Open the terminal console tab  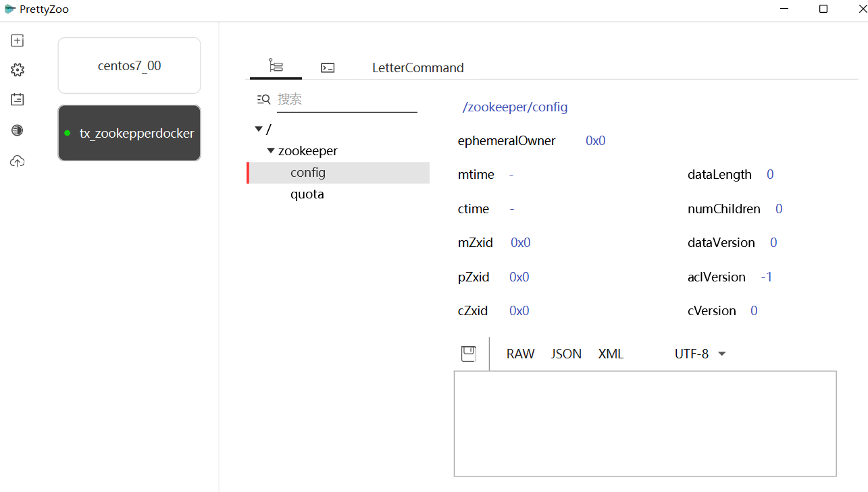point(328,67)
